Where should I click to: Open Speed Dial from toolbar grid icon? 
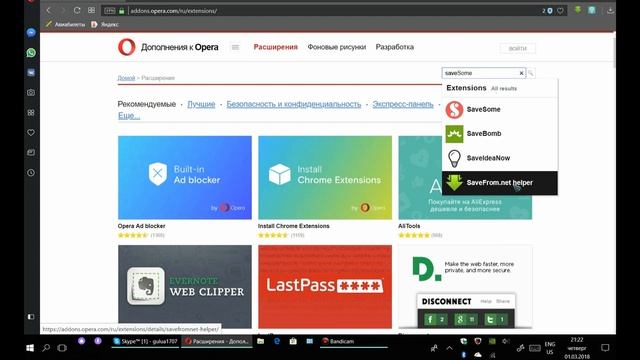(91, 11)
